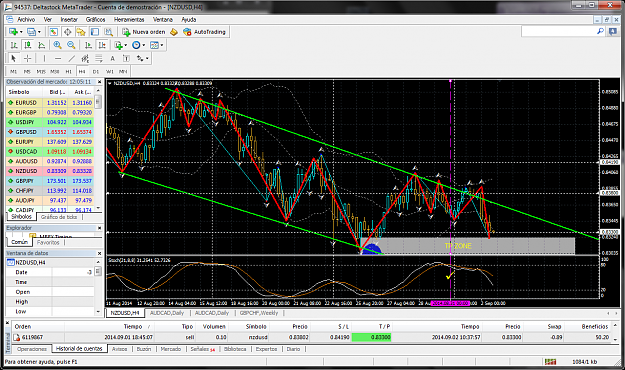Click the top-right search input field

coord(558,31)
